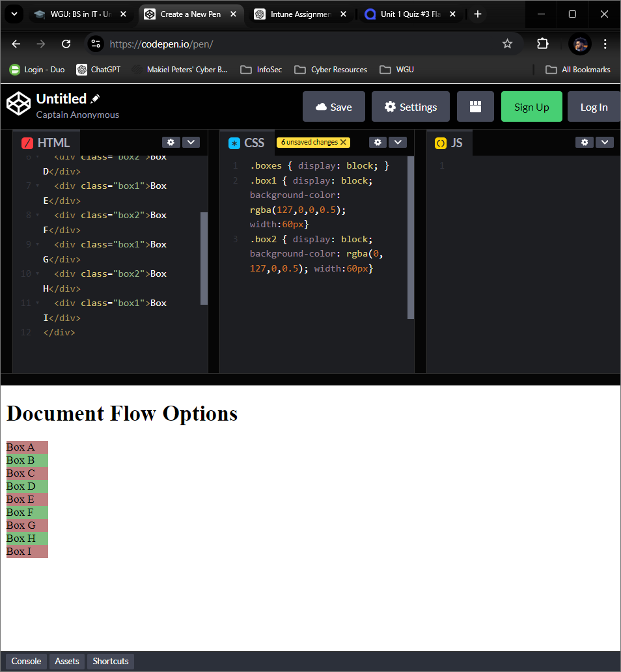Go forward with browser forward arrow
621x672 pixels.
[41, 44]
